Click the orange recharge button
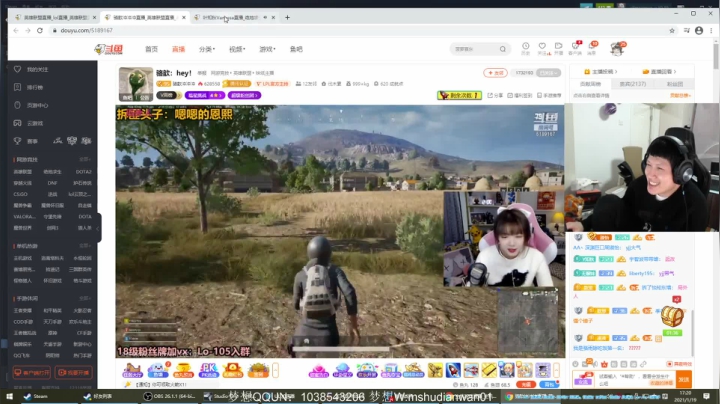 (526, 384)
